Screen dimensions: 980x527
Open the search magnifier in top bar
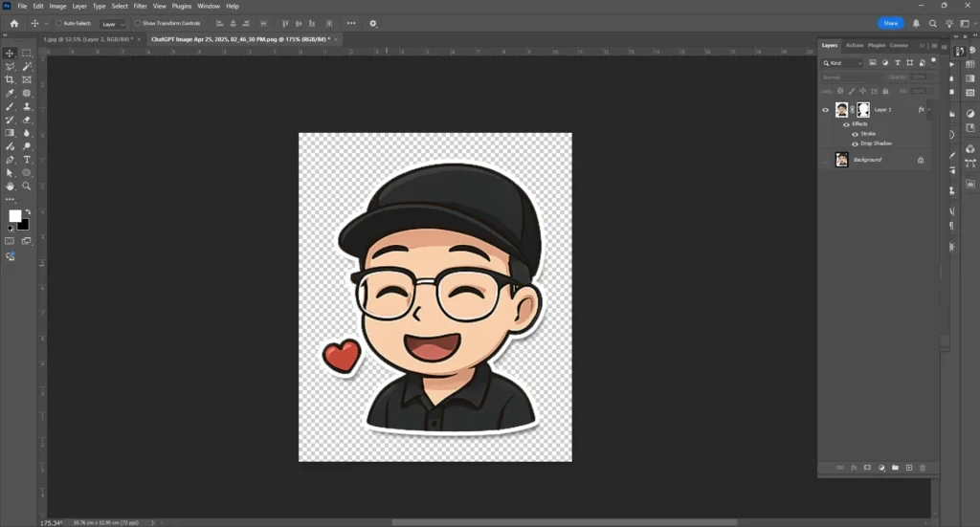932,24
